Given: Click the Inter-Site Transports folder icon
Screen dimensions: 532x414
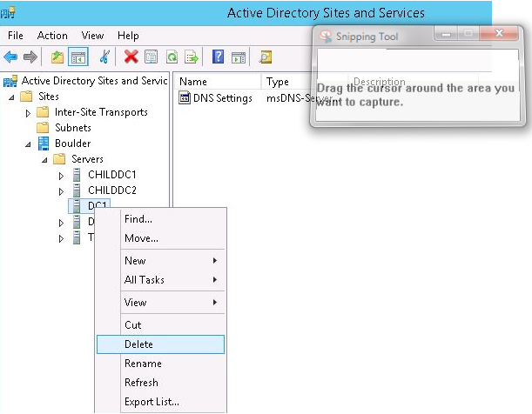Looking at the screenshot, I should click(x=43, y=112).
